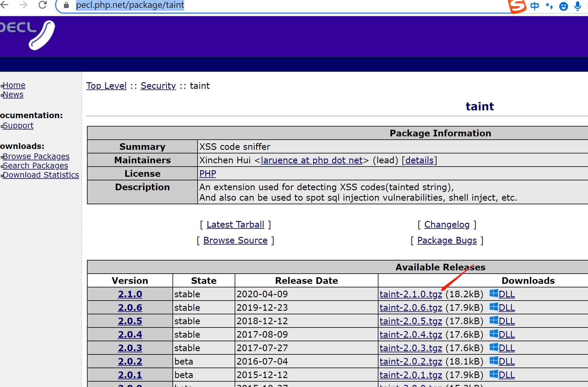Click the input method microphone icon
588x387 pixels.
[x=578, y=6]
